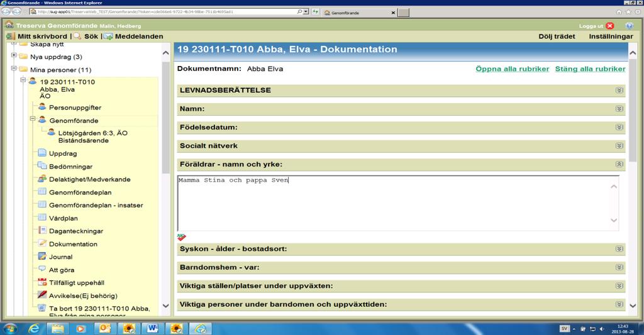The image size is (644, 335).
Task: Click the Abba, Elva person icon
Action: pyautogui.click(x=33, y=81)
